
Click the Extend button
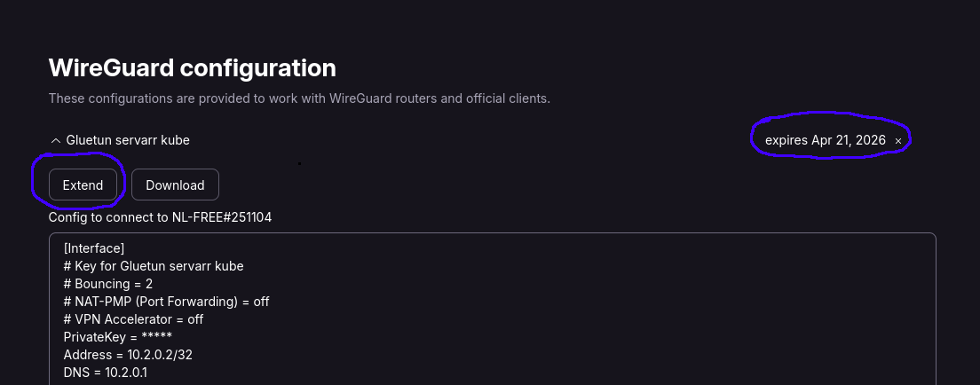(83, 185)
